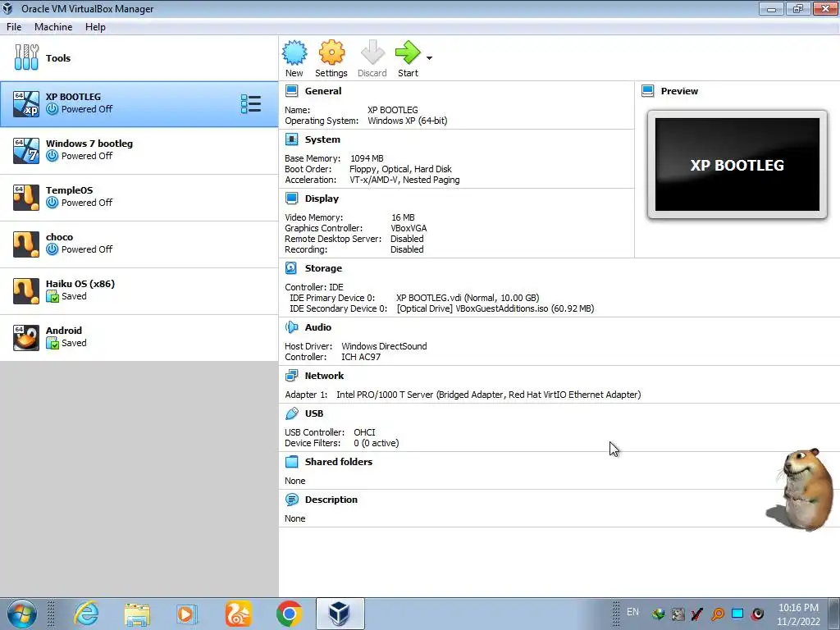Image resolution: width=840 pixels, height=630 pixels.
Task: Click the Storage section heading
Action: (x=323, y=268)
